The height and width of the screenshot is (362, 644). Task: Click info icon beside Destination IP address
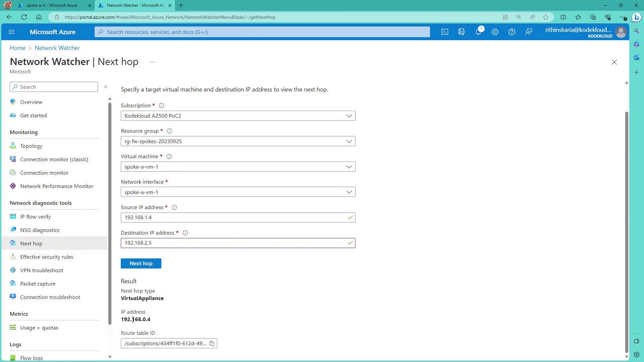185,233
